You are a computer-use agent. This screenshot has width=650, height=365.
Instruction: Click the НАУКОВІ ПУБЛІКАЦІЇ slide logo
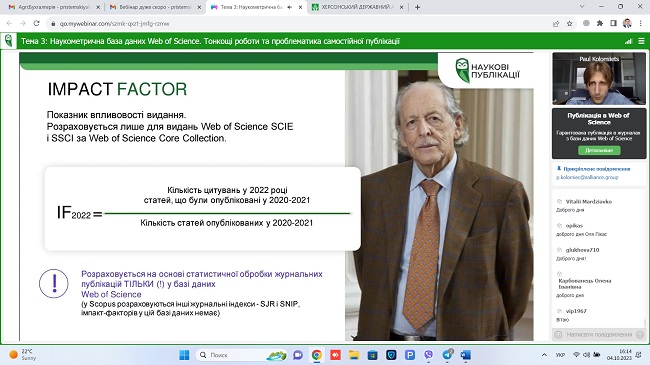(487, 71)
